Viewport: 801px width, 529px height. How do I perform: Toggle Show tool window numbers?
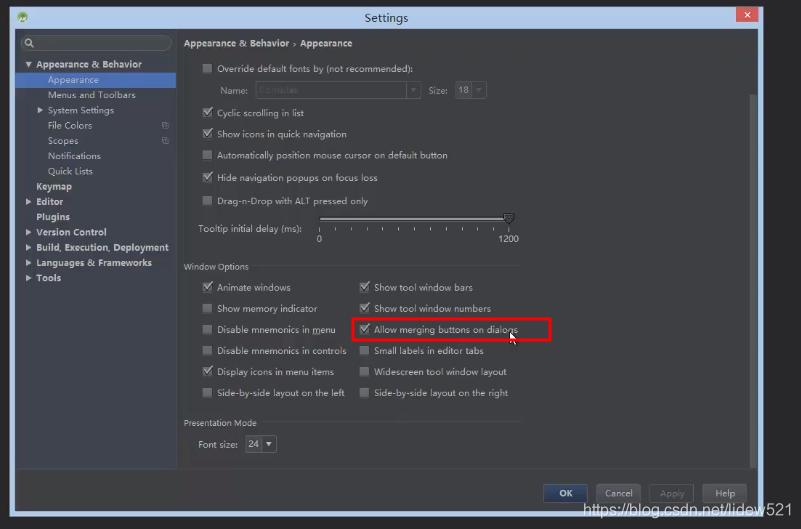[x=364, y=308]
